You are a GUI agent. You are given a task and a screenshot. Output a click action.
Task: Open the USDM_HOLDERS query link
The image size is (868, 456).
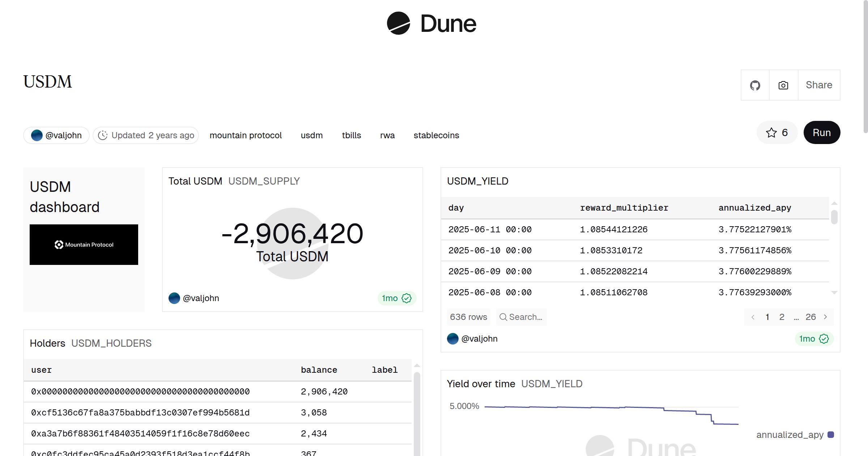pos(111,343)
